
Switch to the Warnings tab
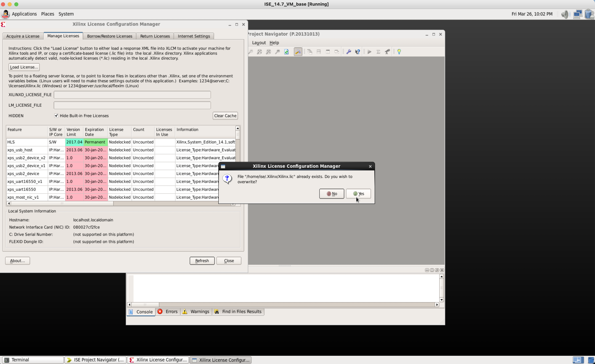[196, 312]
